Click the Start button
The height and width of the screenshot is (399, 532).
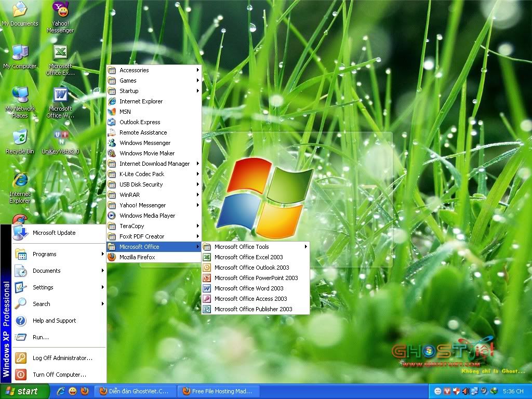[x=24, y=391]
